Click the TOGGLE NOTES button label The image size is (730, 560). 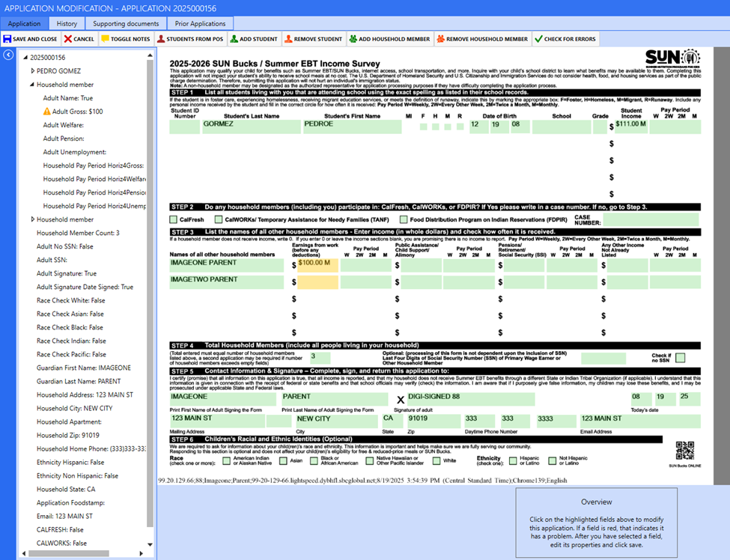130,39
